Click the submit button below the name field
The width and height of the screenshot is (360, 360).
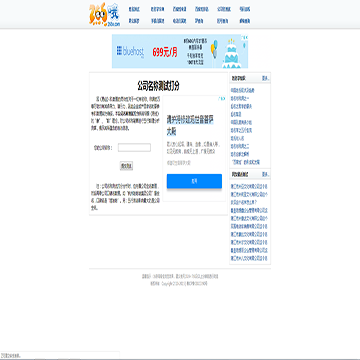coord(126,166)
